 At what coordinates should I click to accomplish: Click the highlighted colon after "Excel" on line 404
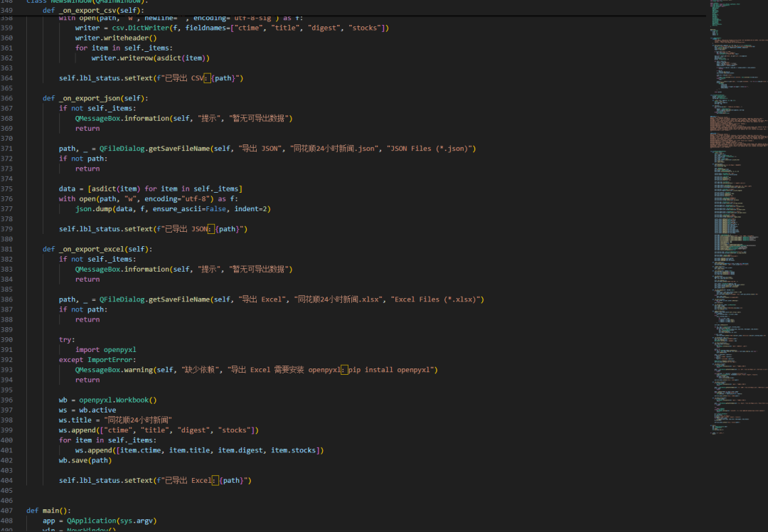tap(215, 481)
